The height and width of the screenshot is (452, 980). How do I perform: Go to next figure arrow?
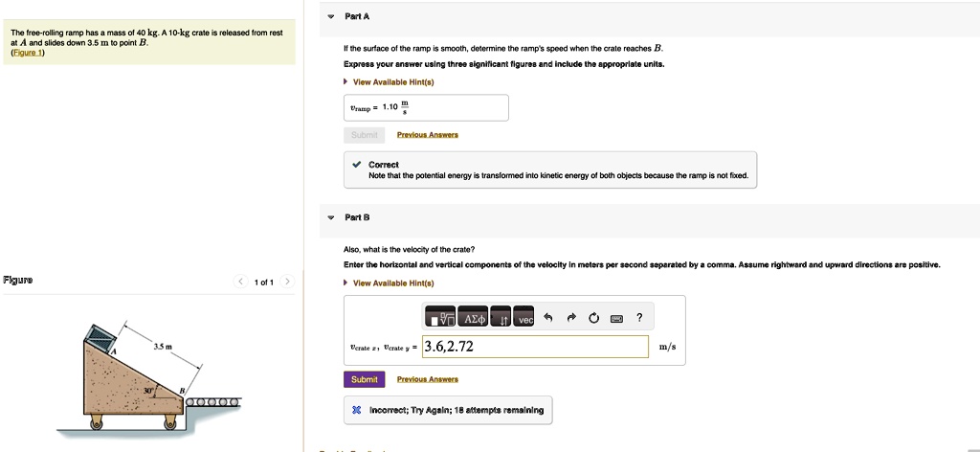coord(287,282)
